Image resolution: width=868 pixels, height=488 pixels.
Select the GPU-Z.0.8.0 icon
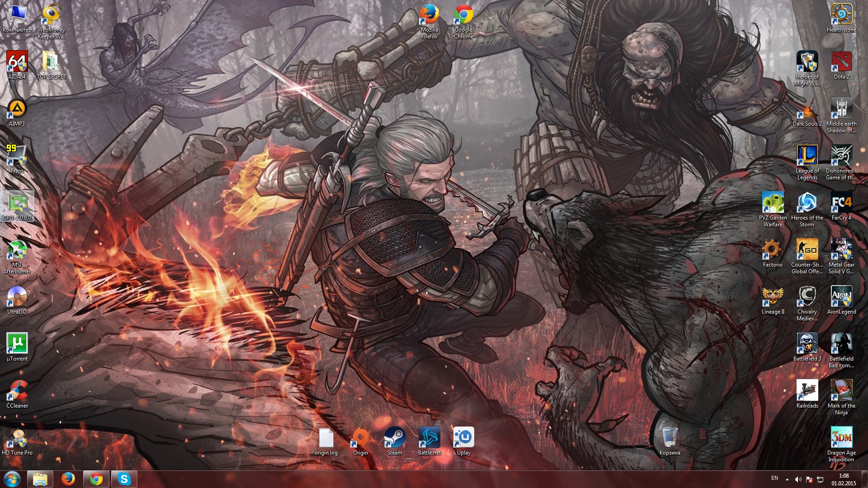click(x=17, y=206)
